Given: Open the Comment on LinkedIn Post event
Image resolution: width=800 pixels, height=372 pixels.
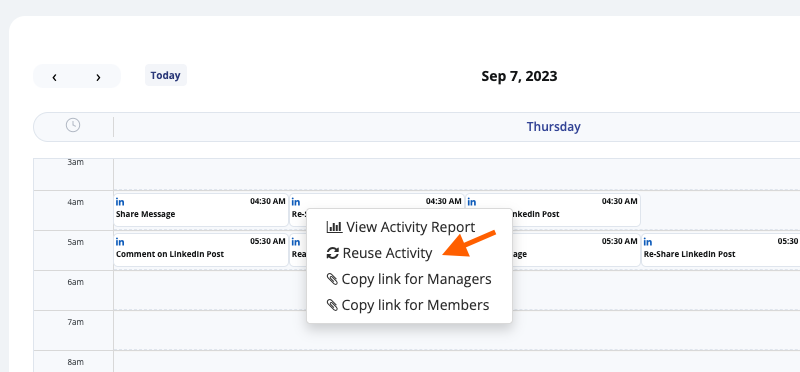Looking at the screenshot, I should click(201, 250).
